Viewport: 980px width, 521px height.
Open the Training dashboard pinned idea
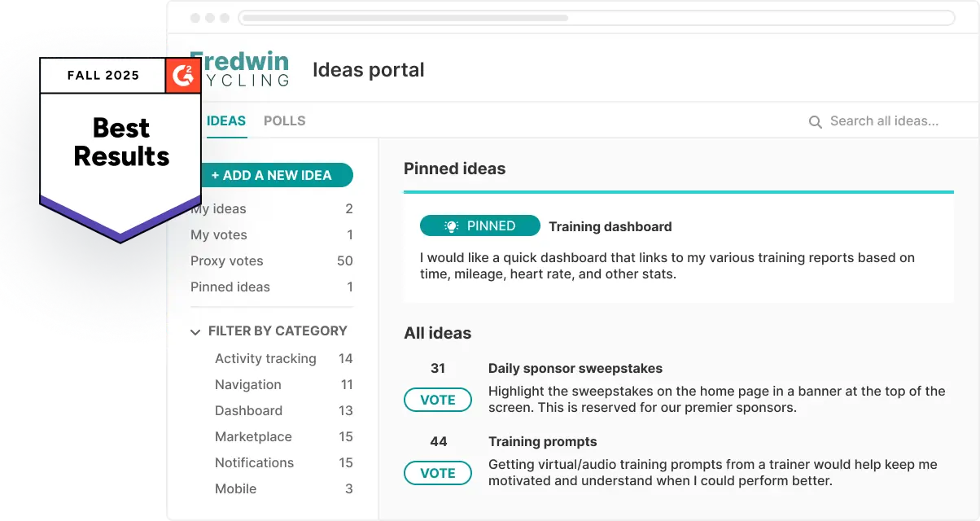coord(610,227)
